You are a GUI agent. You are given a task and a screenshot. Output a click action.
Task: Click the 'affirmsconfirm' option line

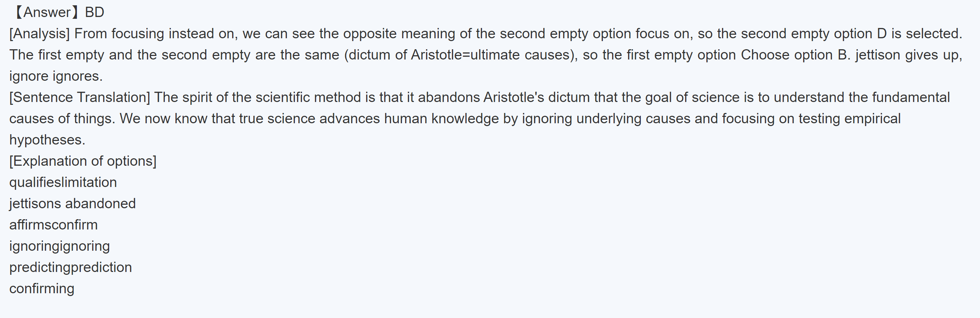point(53,225)
